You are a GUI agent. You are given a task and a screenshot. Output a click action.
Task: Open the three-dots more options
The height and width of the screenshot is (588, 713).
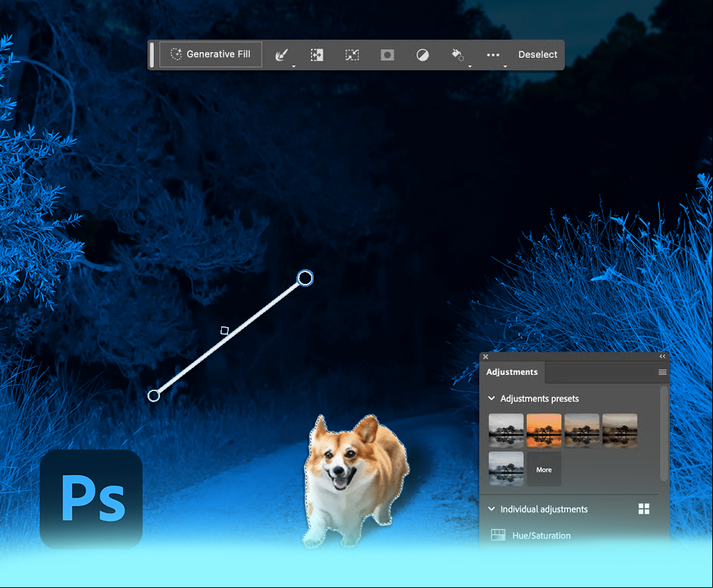493,55
